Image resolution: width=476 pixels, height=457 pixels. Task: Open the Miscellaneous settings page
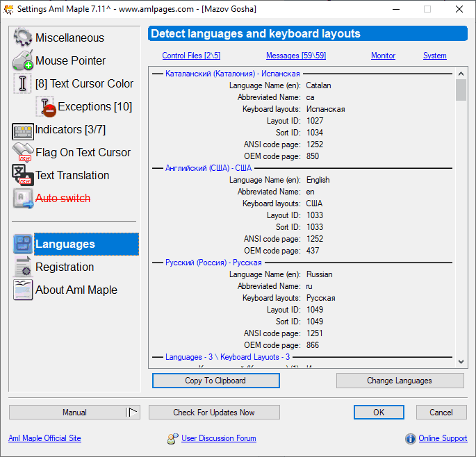coord(69,38)
